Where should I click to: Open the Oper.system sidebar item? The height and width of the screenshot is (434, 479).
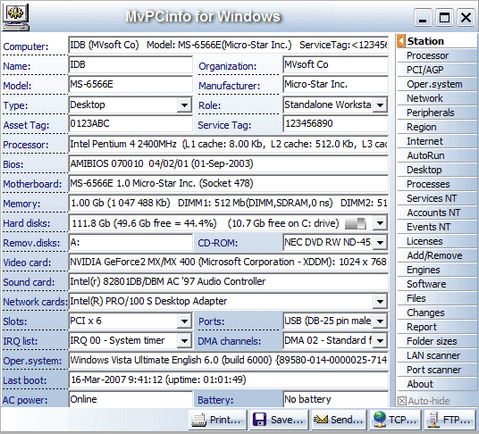(437, 84)
